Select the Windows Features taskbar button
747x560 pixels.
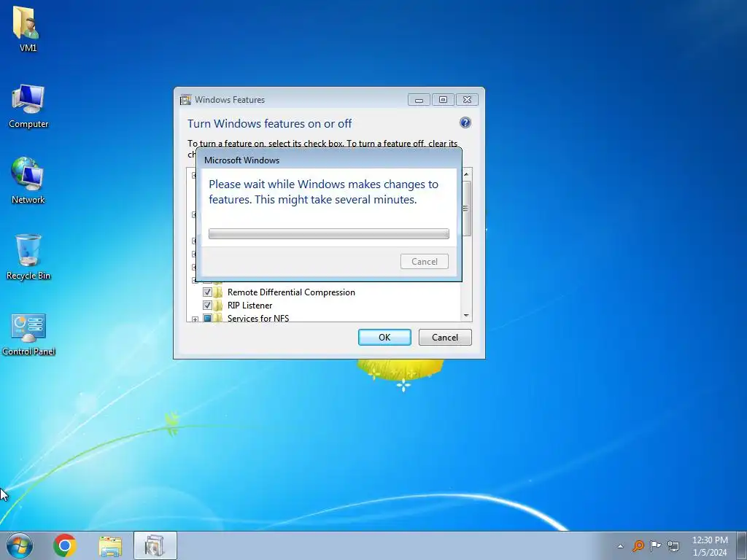155,545
